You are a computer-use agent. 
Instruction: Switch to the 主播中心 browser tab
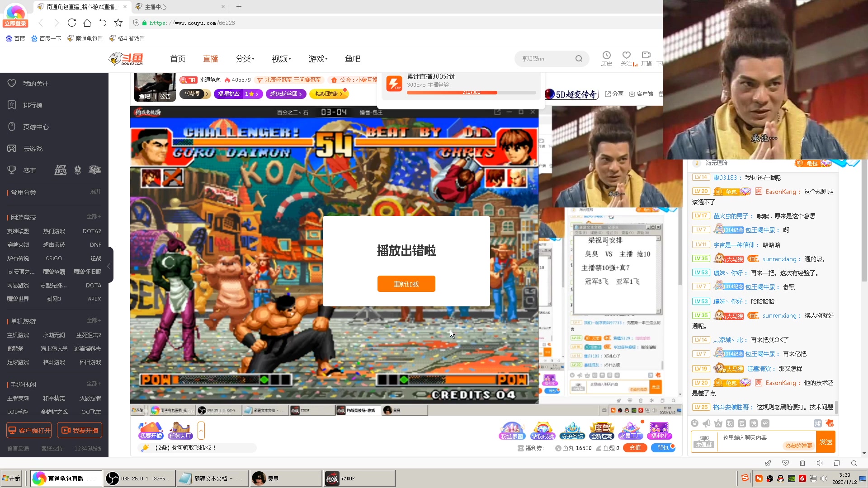pos(180,7)
